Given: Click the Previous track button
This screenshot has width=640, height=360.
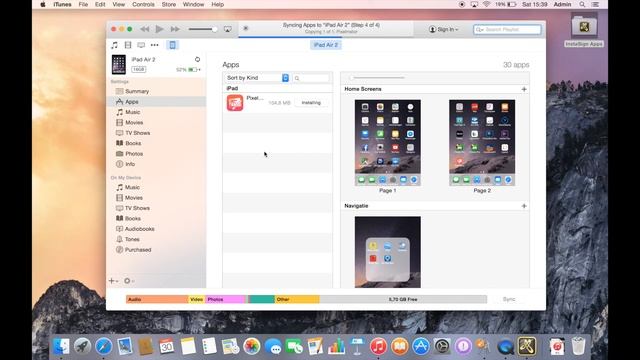Looking at the screenshot, I should click(x=144, y=29).
